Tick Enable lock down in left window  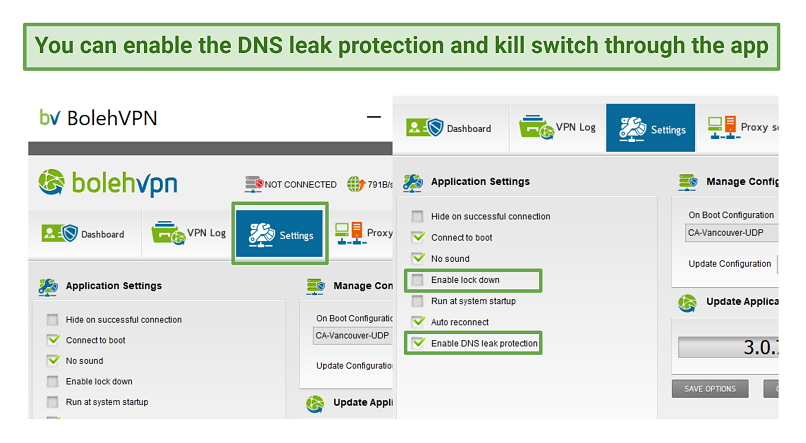coord(52,381)
